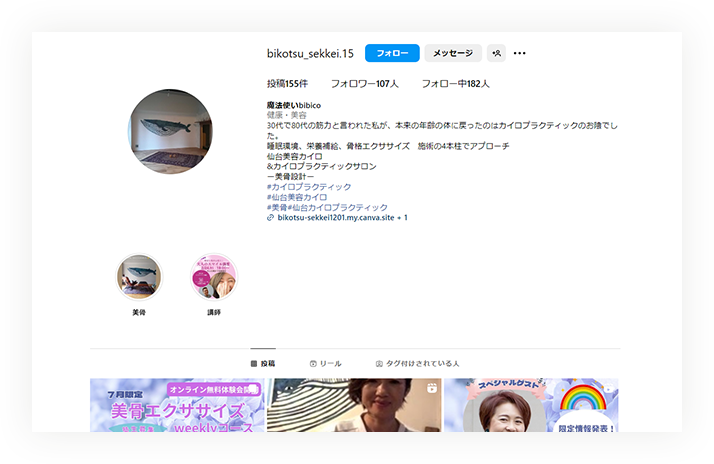Click the tagged-person icon of tag tab

tap(379, 363)
